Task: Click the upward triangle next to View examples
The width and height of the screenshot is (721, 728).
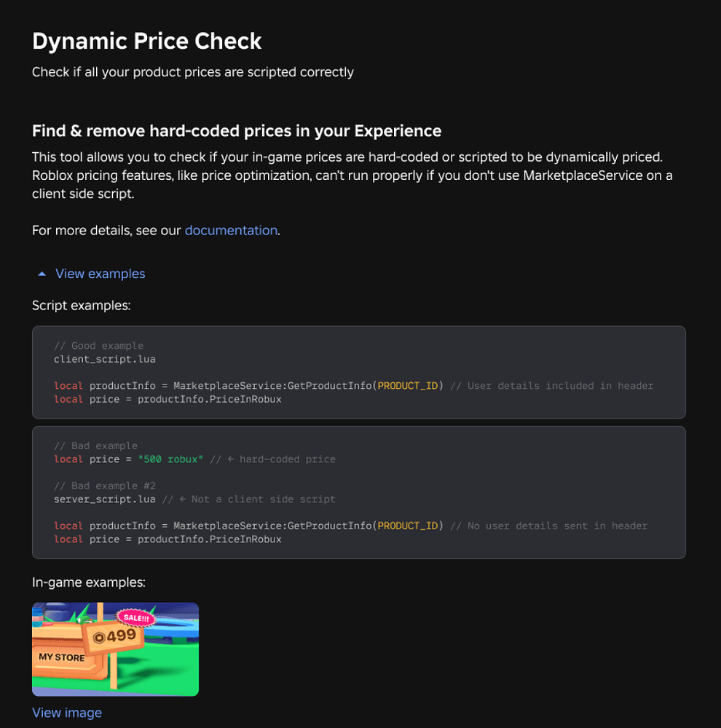Action: tap(42, 273)
